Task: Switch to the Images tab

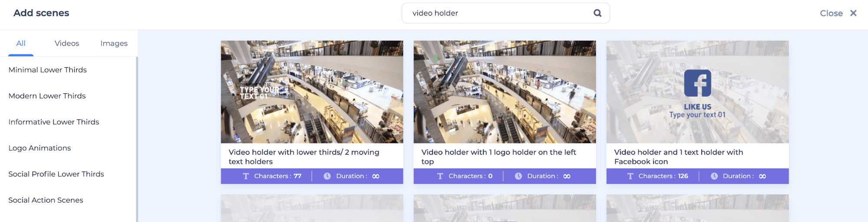Action: coord(114,43)
